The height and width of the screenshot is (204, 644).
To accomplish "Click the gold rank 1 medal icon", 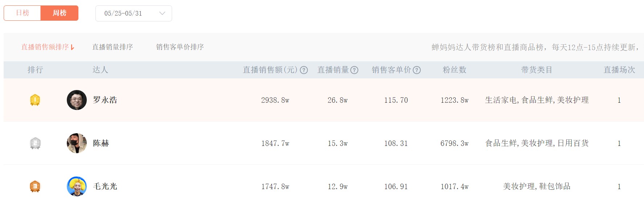I will [35, 100].
